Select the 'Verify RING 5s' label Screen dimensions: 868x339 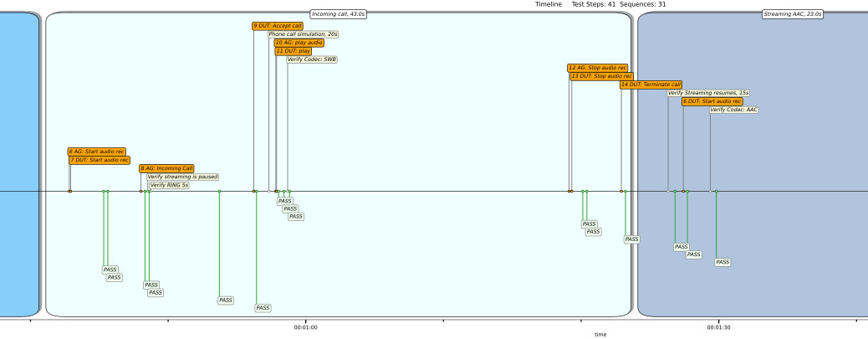tap(170, 185)
